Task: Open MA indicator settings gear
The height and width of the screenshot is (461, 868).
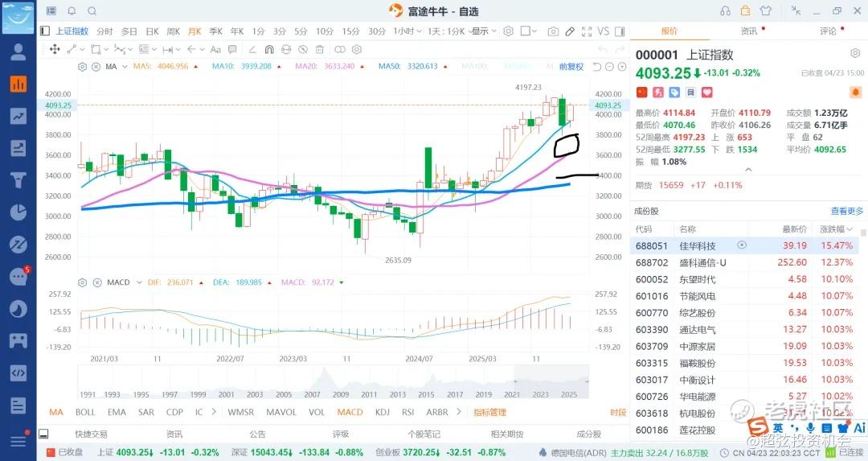Action: [x=83, y=67]
